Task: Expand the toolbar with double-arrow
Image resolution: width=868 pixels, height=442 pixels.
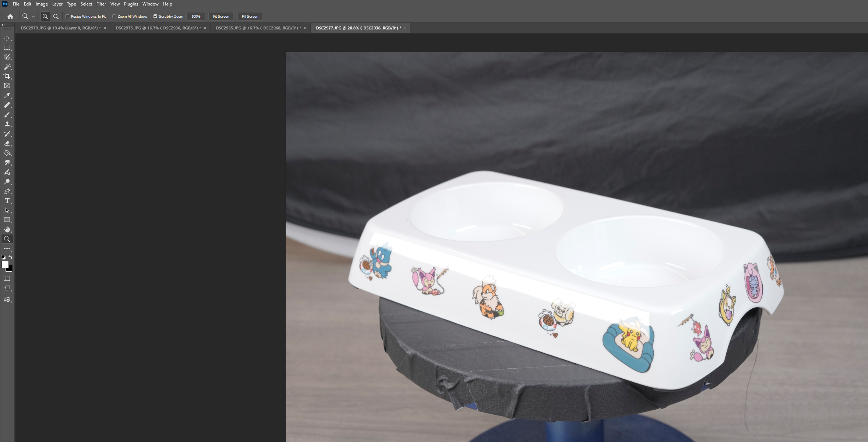Action: coord(3,25)
